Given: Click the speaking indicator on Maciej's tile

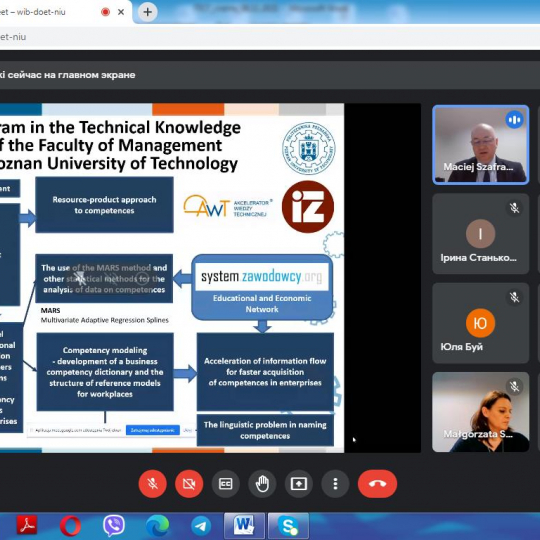Looking at the screenshot, I should [x=514, y=120].
